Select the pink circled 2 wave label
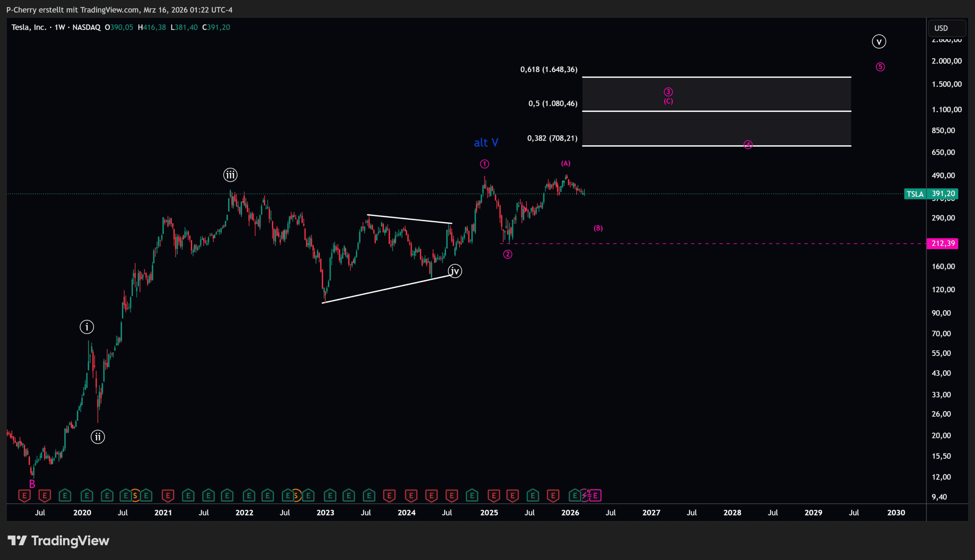This screenshot has height=560, width=975. pos(507,254)
